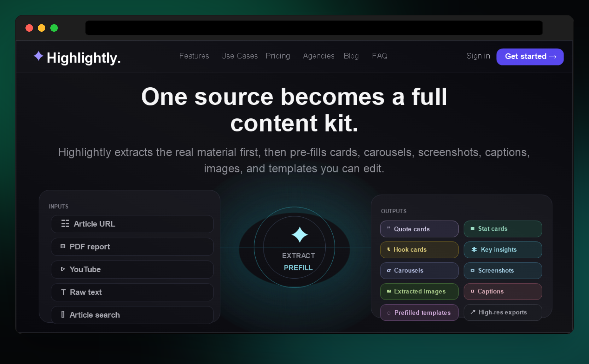Pick the Captions output chip
589x364 pixels.
(x=503, y=292)
